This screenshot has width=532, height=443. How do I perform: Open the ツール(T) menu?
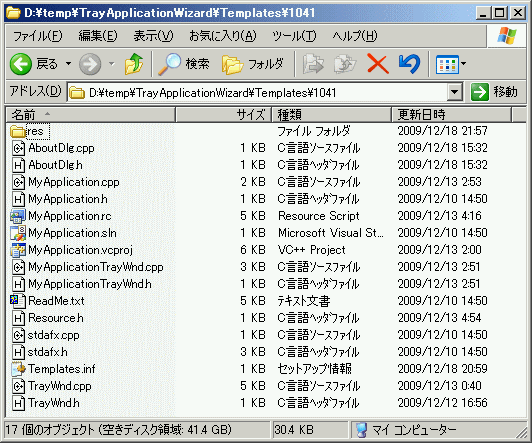[294, 36]
